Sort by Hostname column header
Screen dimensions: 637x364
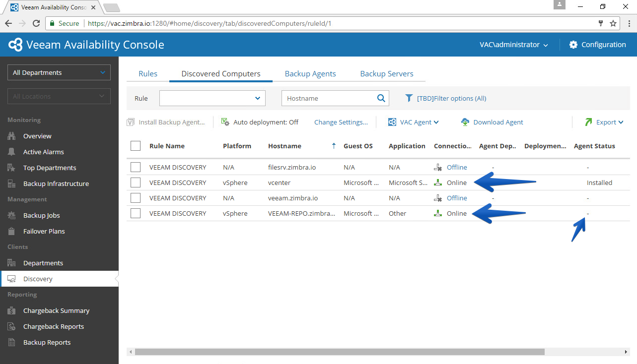click(284, 146)
